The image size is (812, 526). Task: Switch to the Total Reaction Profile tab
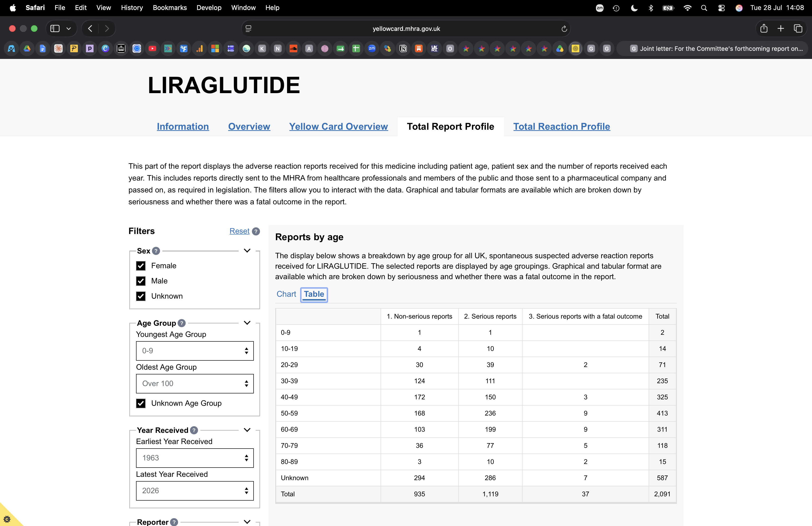click(562, 126)
